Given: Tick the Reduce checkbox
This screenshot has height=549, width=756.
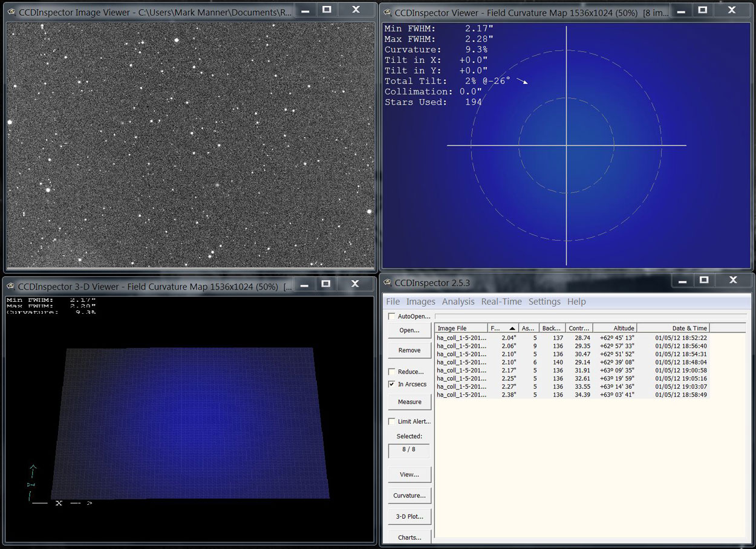Looking at the screenshot, I should [x=392, y=372].
